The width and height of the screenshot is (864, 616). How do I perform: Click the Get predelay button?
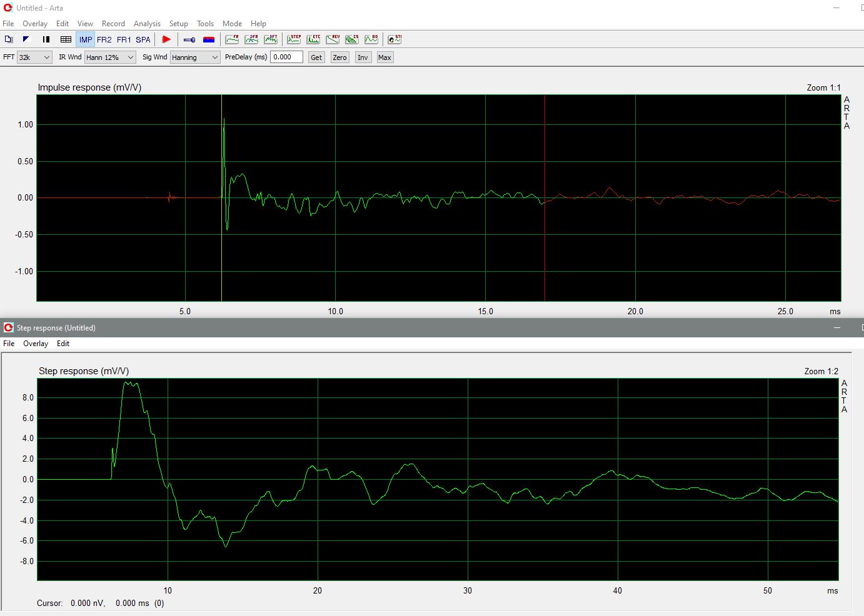(316, 57)
